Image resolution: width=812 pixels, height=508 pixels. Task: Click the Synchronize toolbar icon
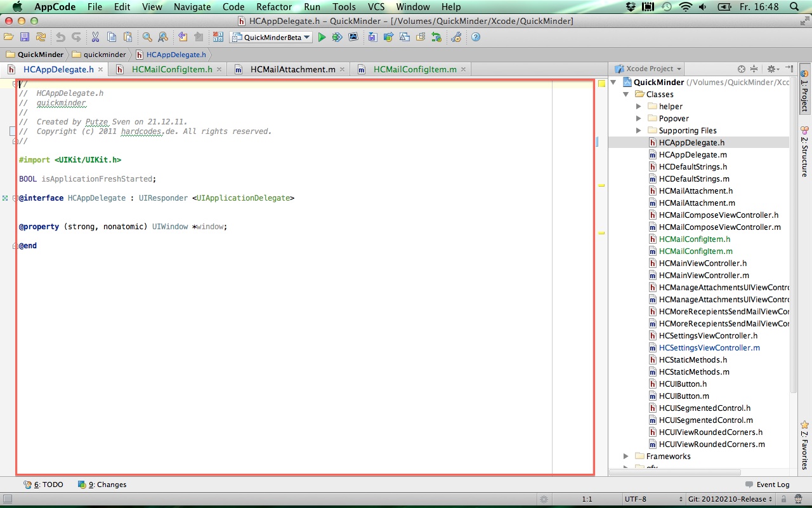pos(41,37)
